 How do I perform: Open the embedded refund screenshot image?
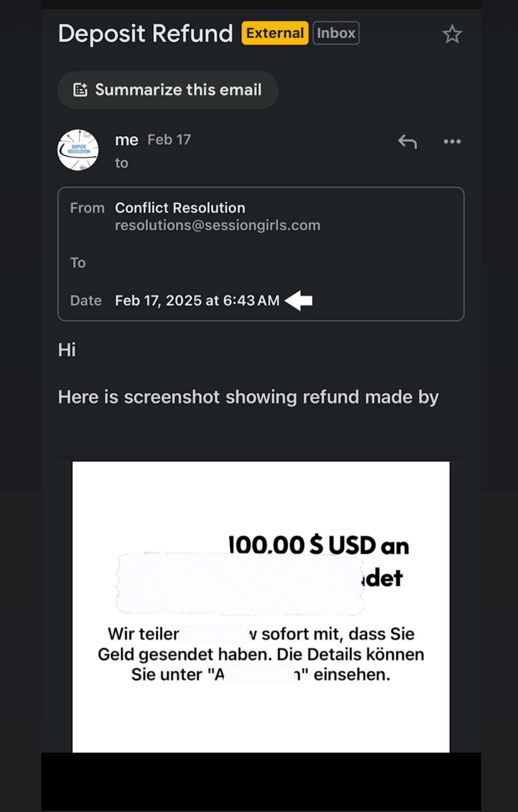pos(261,607)
